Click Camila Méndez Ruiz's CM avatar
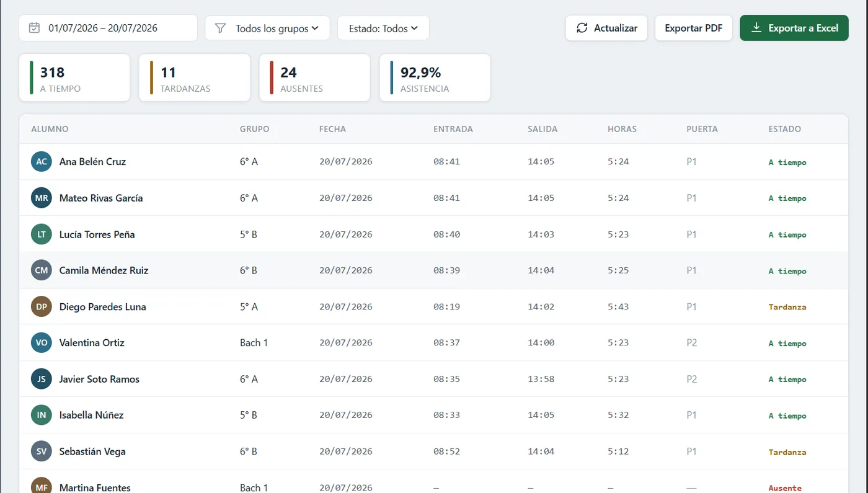The width and height of the screenshot is (868, 493). [42, 270]
